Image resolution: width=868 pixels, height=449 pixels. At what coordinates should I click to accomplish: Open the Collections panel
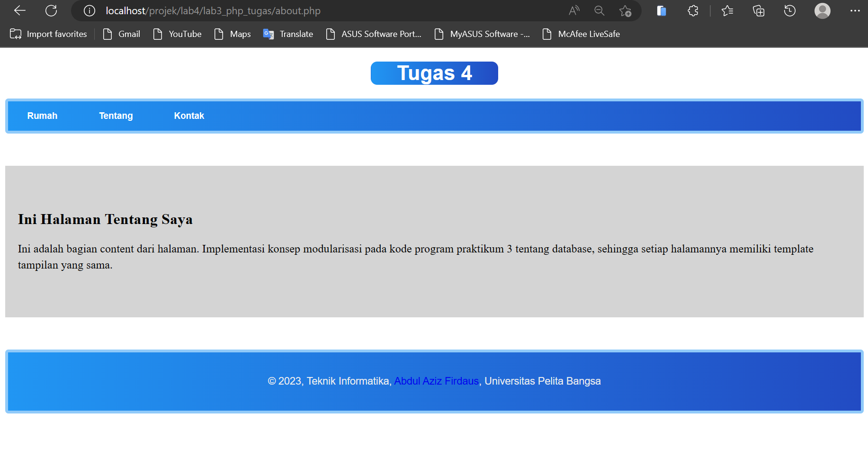click(758, 10)
